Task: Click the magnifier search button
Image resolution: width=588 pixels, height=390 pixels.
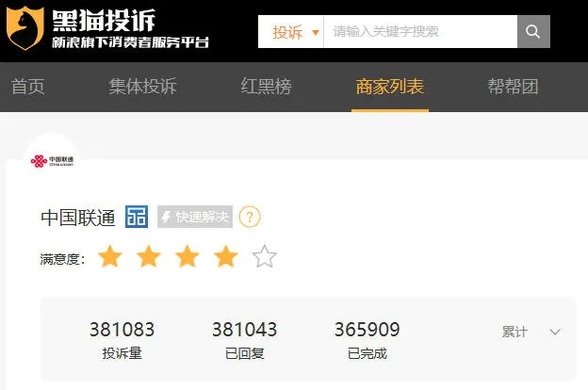Action: [x=533, y=31]
